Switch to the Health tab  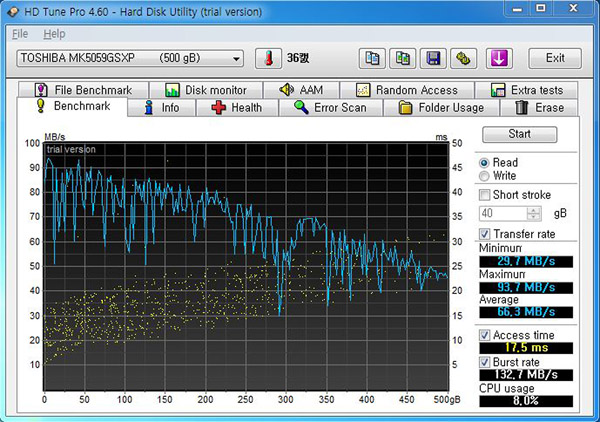(237, 108)
